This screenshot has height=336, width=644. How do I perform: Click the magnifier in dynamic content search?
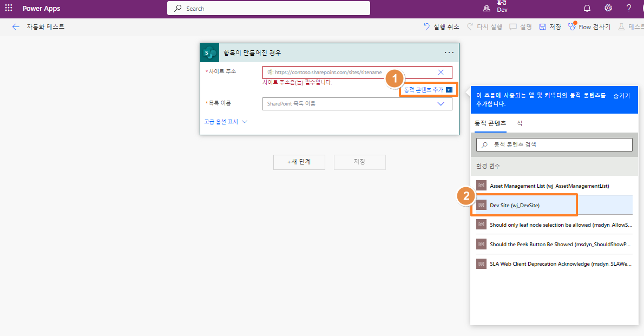[x=485, y=144]
